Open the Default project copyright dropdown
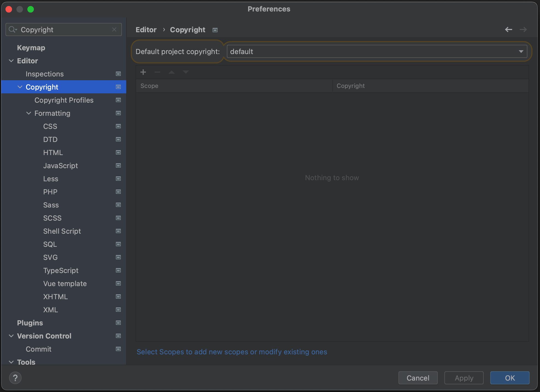Viewport: 540px width, 392px height. click(x=377, y=51)
